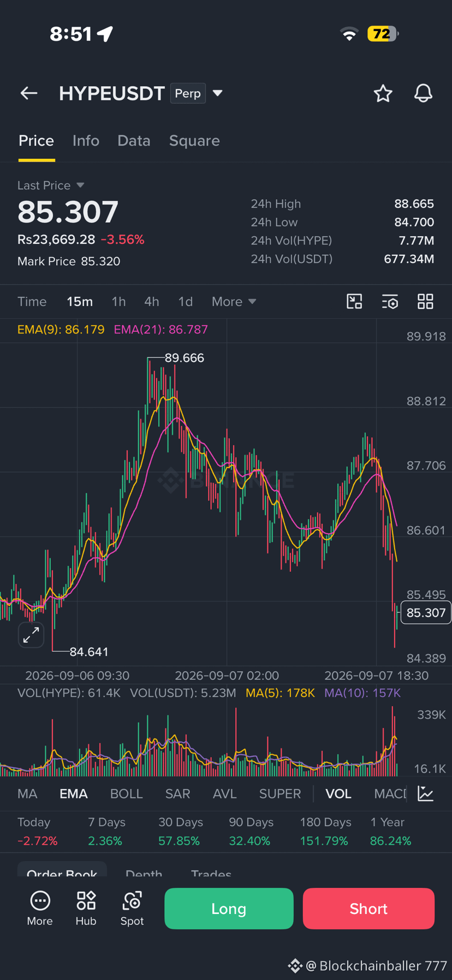The image size is (452, 980).
Task: Tap the back arrow icon
Action: [29, 93]
